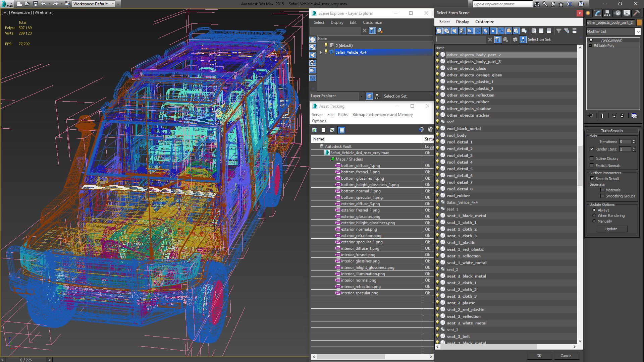This screenshot has width=644, height=362.
Task: Toggle the Smooth Result checkbox
Action: pyautogui.click(x=592, y=179)
